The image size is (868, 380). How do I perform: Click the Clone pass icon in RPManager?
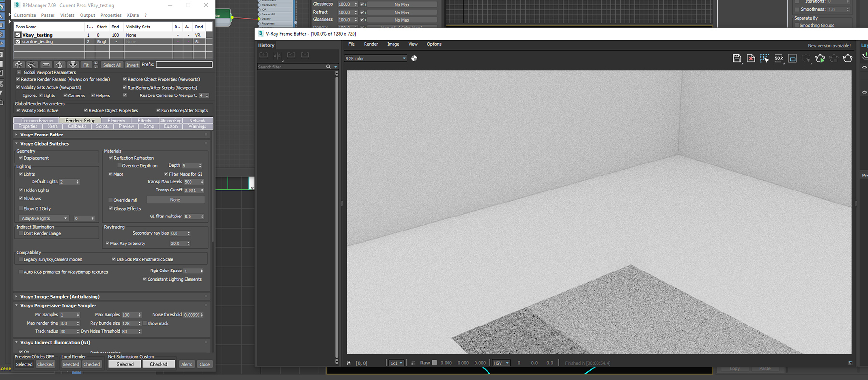[x=32, y=65]
